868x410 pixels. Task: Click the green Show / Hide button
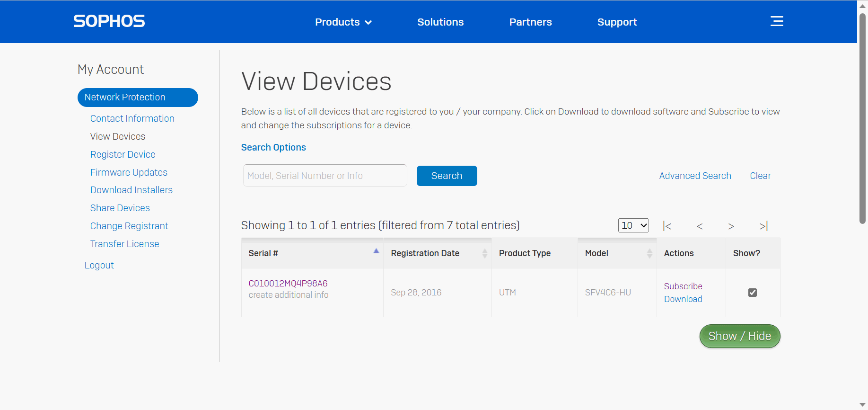coord(740,336)
